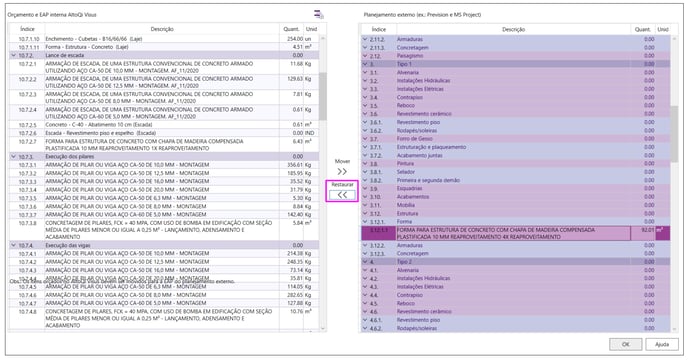Screen dimensions: 688x360
Task: Collapse the 10.7.4 Execução das vigas group
Action: click(14, 245)
